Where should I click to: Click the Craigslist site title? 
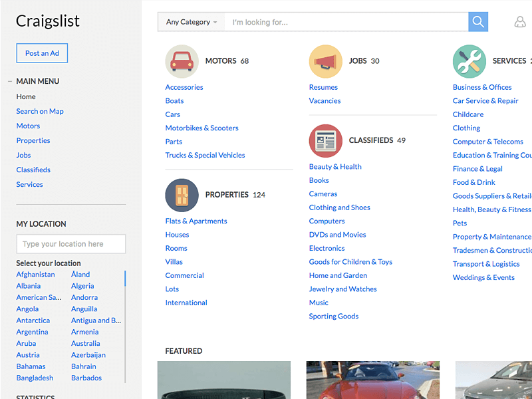click(x=48, y=21)
